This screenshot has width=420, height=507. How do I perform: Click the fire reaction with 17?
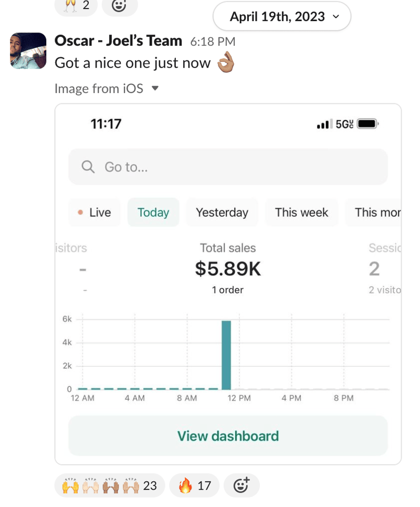pos(194,485)
